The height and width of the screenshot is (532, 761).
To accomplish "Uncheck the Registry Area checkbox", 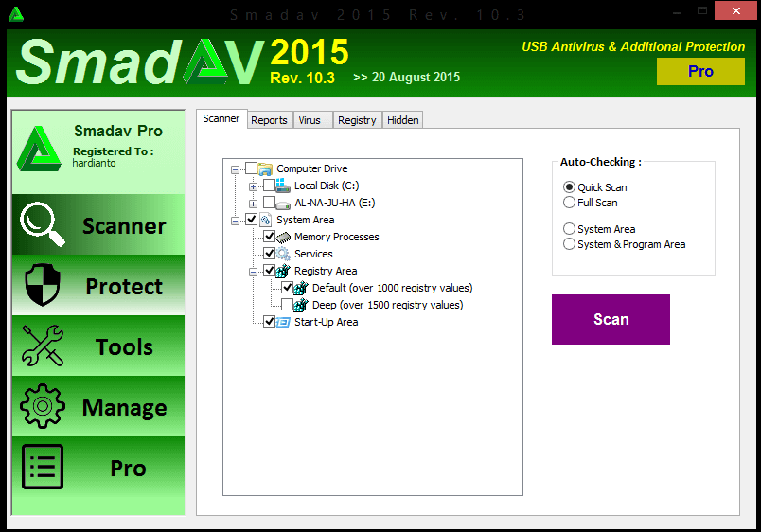I will (x=270, y=271).
